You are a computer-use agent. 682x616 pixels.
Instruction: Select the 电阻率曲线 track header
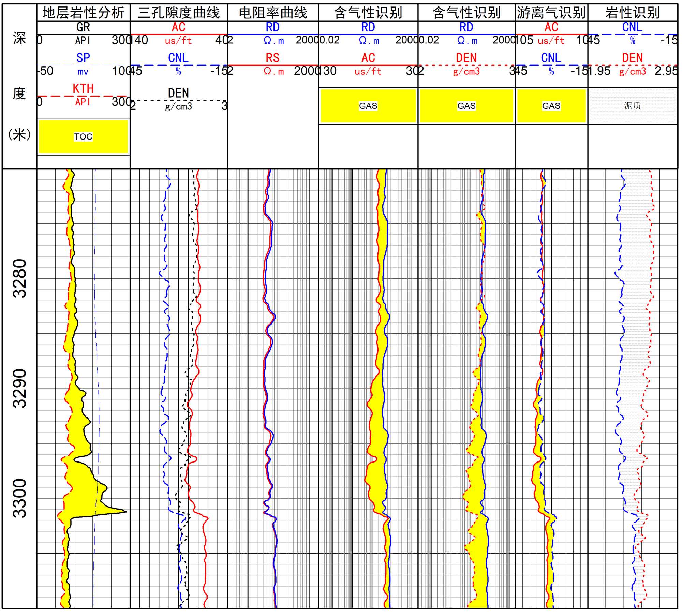pyautogui.click(x=273, y=13)
